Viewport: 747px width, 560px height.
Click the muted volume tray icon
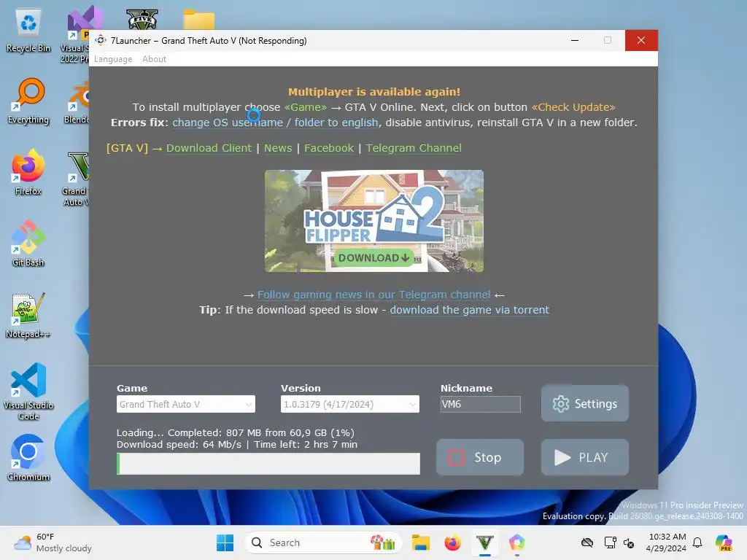click(628, 542)
